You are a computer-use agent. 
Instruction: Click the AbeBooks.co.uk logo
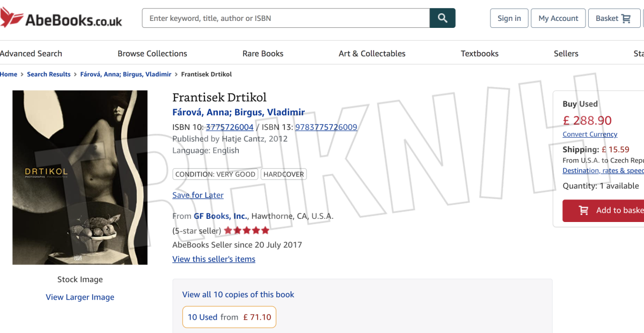61,18
